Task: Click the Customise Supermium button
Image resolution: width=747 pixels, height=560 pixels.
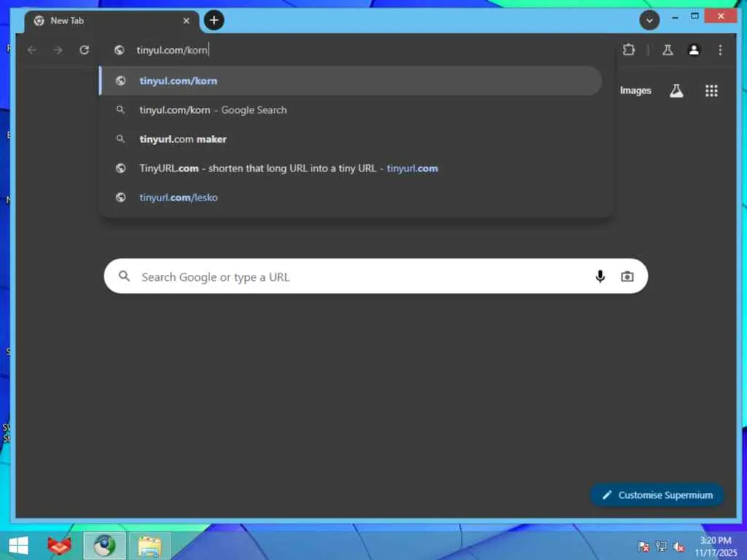Action: (x=657, y=495)
